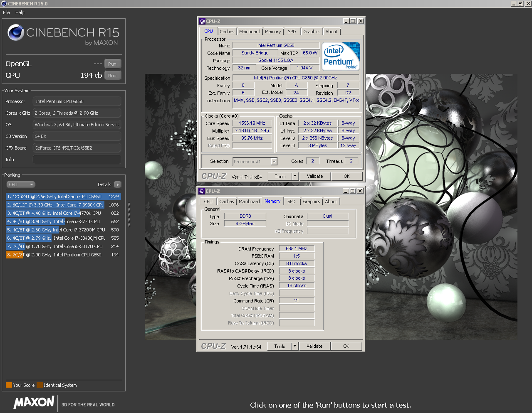
Task: Switch to Memory tab in top CPU-Z
Action: (273, 32)
